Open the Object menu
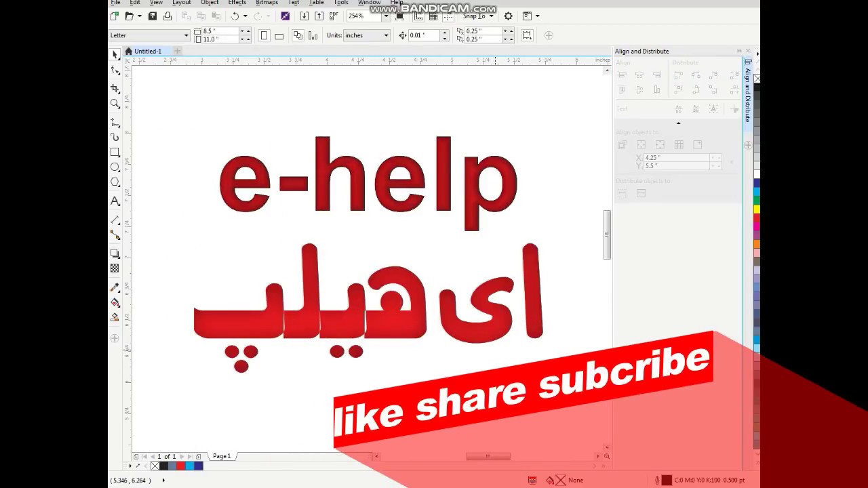 [x=210, y=3]
